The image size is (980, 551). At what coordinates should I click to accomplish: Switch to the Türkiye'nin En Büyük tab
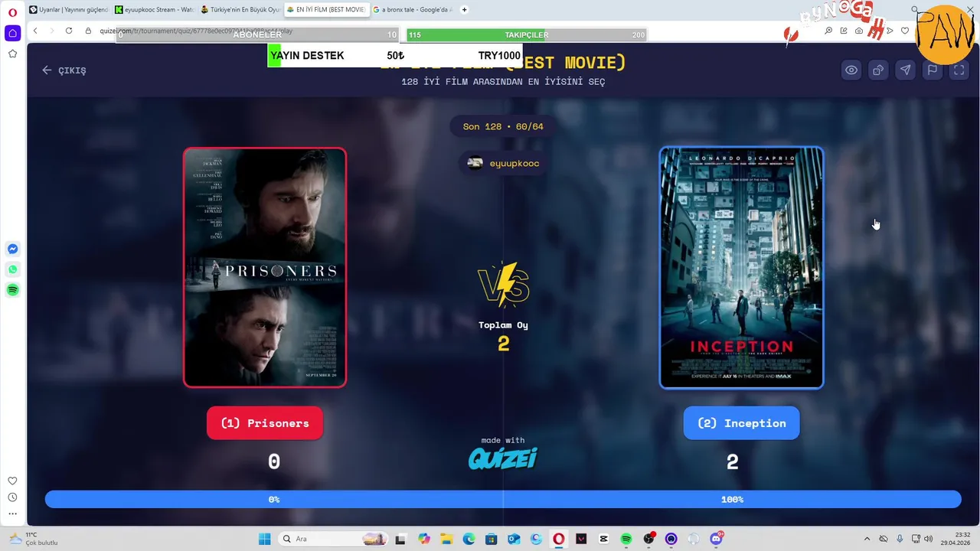[240, 10]
